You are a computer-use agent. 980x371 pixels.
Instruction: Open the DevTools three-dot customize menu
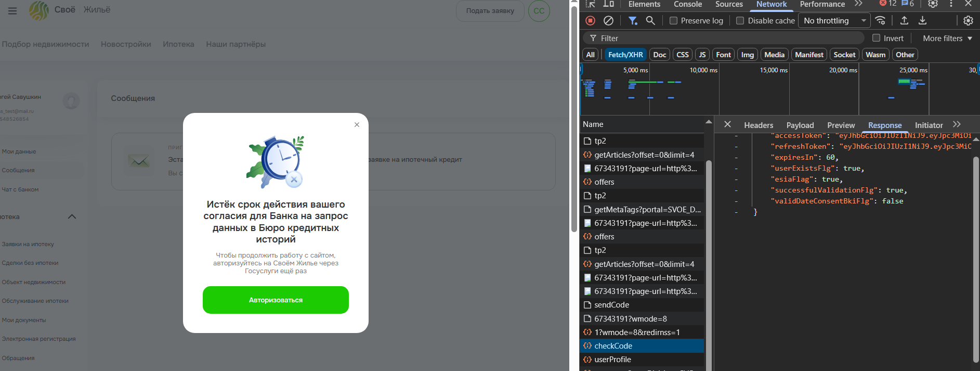951,4
